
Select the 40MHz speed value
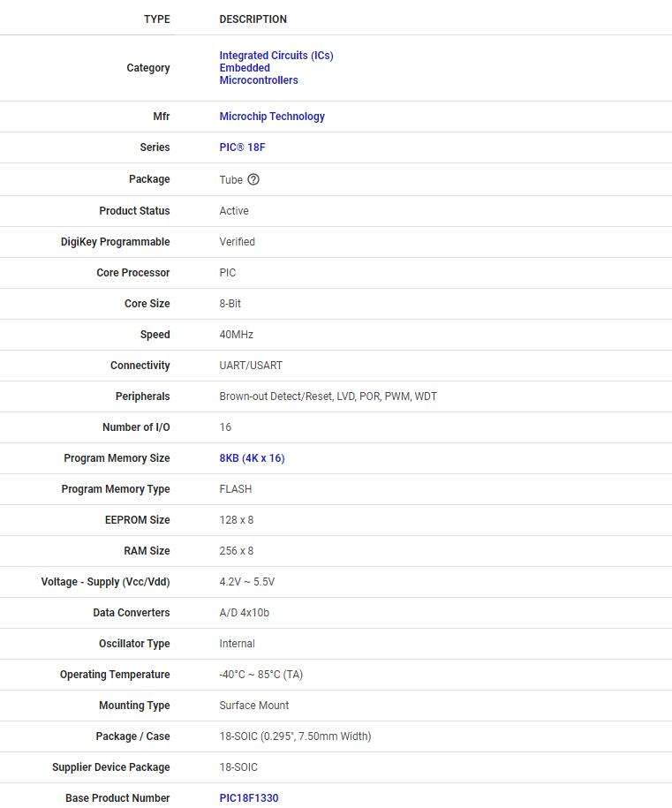(236, 335)
